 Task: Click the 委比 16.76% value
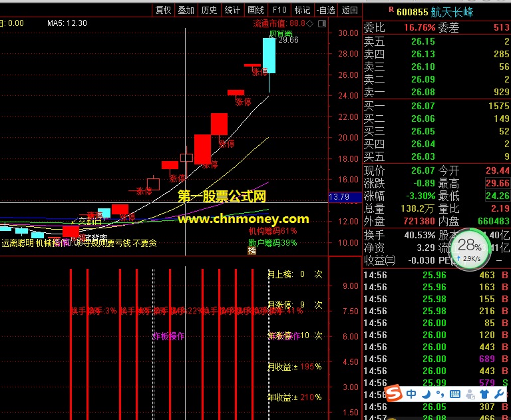(x=420, y=27)
